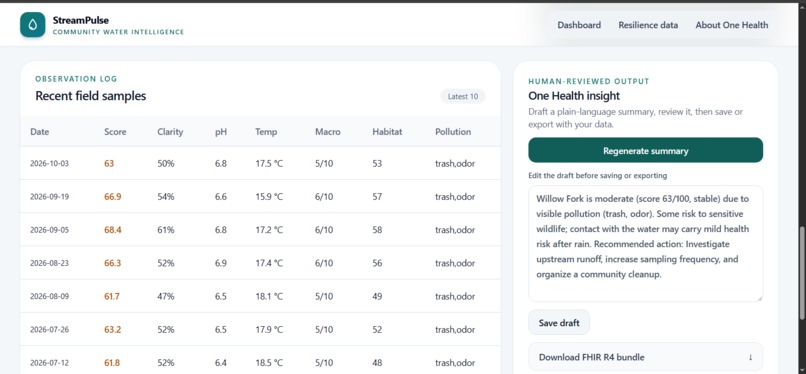Select the 2026-07-26 date cell
This screenshot has width=806, height=374.
point(49,329)
